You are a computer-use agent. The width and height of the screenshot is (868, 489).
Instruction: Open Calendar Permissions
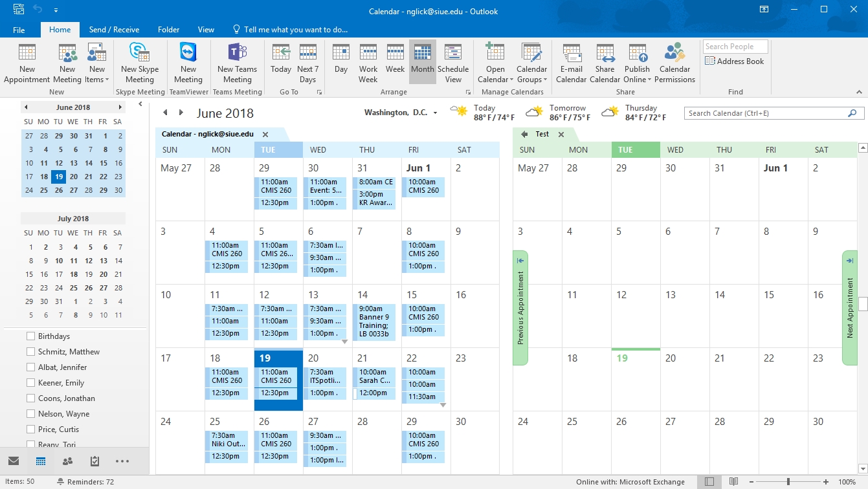click(x=674, y=63)
